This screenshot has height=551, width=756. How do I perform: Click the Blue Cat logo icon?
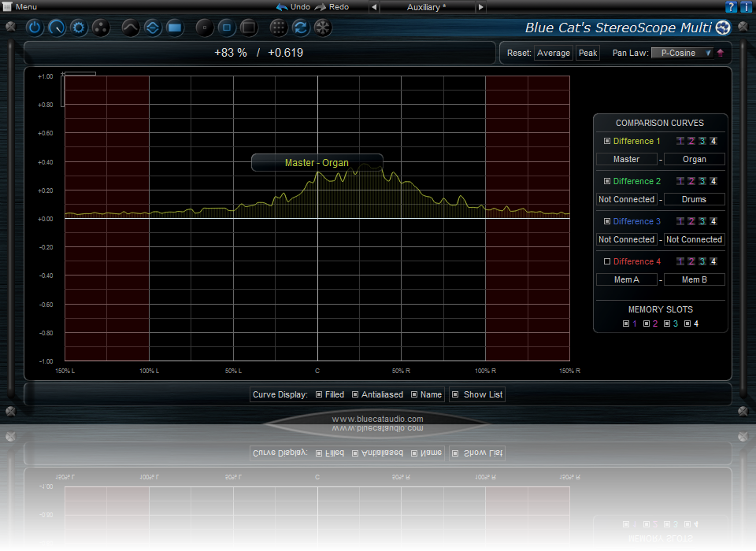coord(723,28)
